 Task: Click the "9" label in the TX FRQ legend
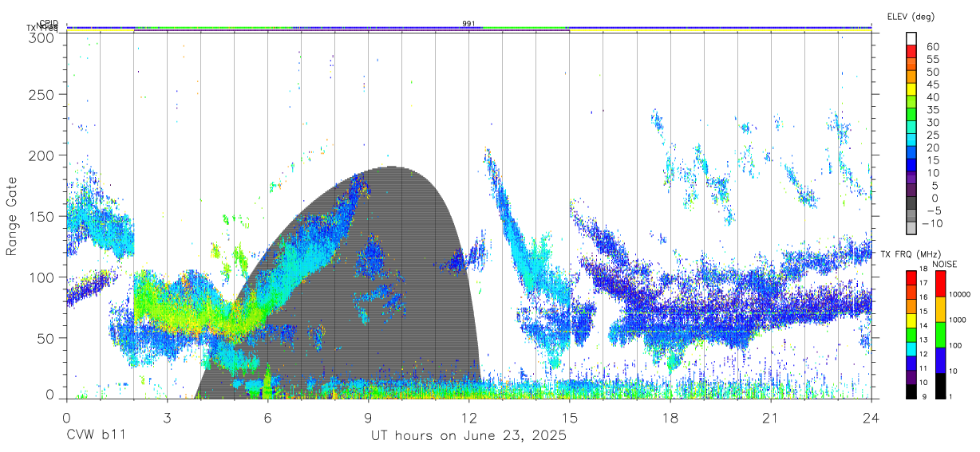[924, 396]
